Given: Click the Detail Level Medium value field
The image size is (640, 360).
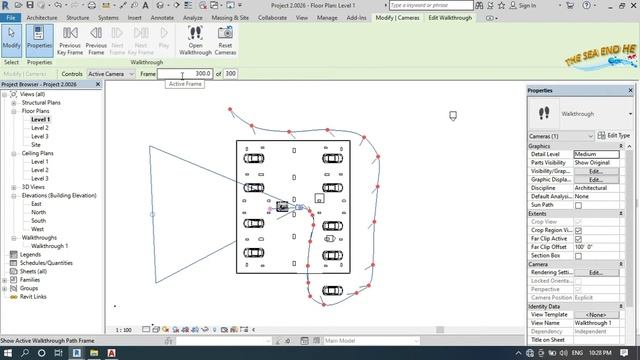Looking at the screenshot, I should pos(596,154).
